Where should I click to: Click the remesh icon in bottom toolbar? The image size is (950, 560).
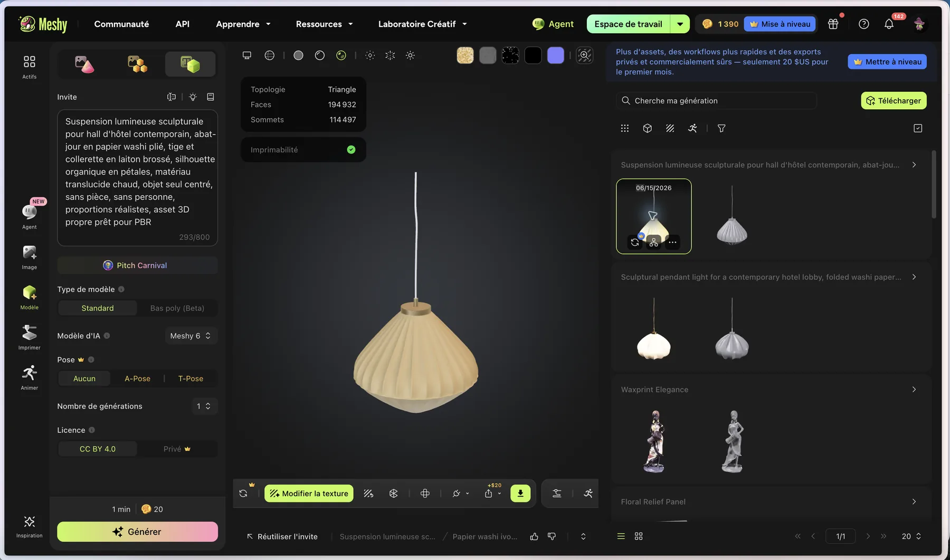(x=393, y=493)
